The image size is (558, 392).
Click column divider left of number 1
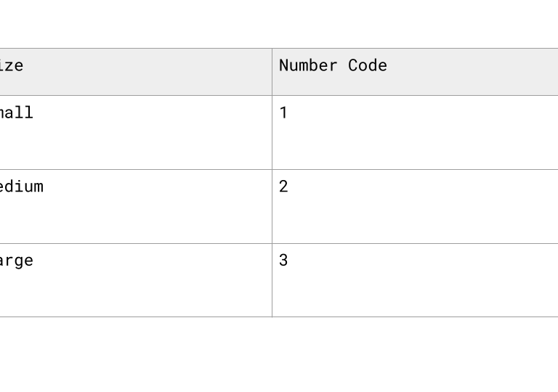point(272,132)
